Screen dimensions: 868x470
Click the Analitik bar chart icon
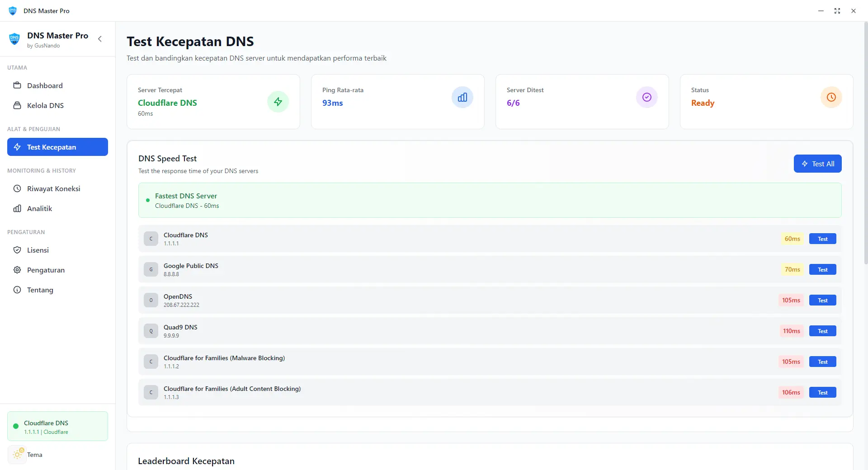pos(17,208)
